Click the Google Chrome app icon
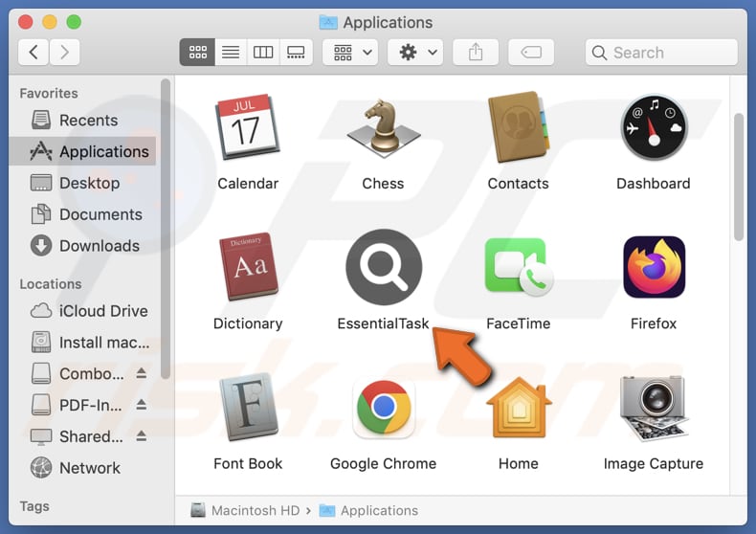The image size is (756, 534). pyautogui.click(x=384, y=408)
